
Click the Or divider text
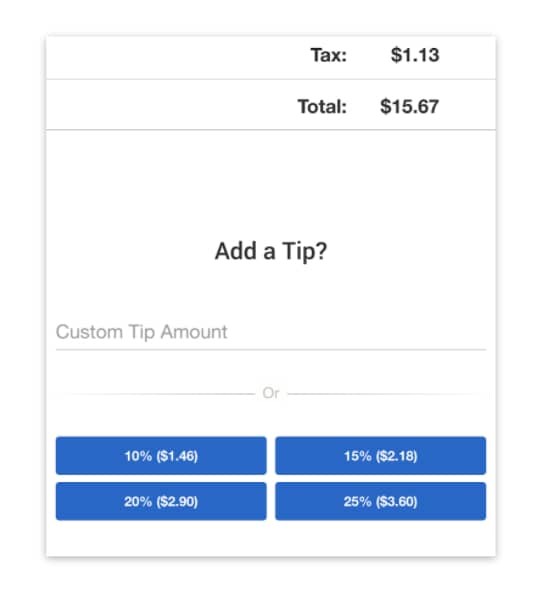point(271,393)
